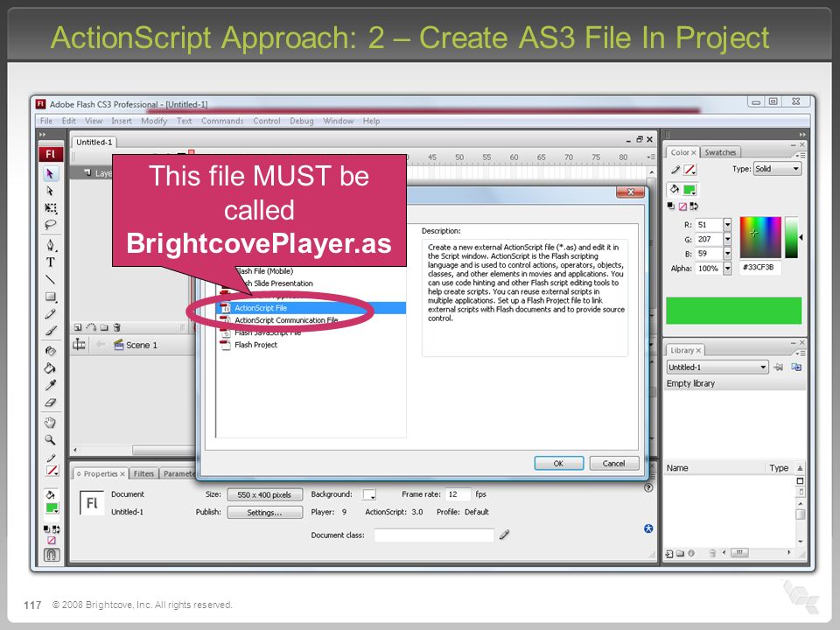
Task: Click accessibility icon in Properties panel
Action: tap(648, 528)
